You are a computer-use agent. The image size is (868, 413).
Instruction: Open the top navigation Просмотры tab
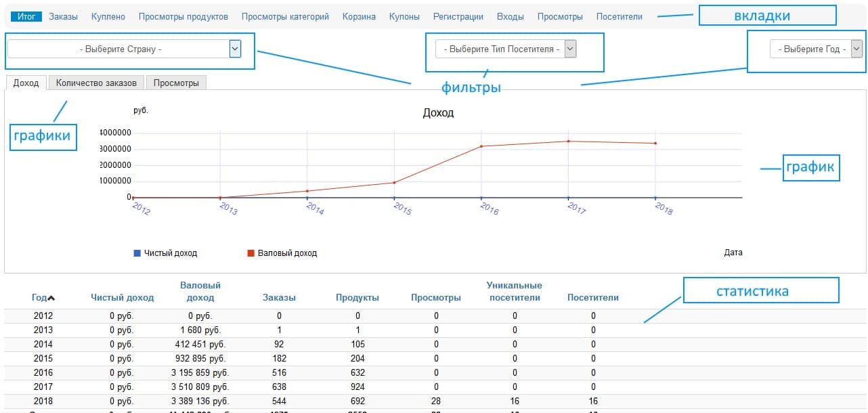(560, 16)
